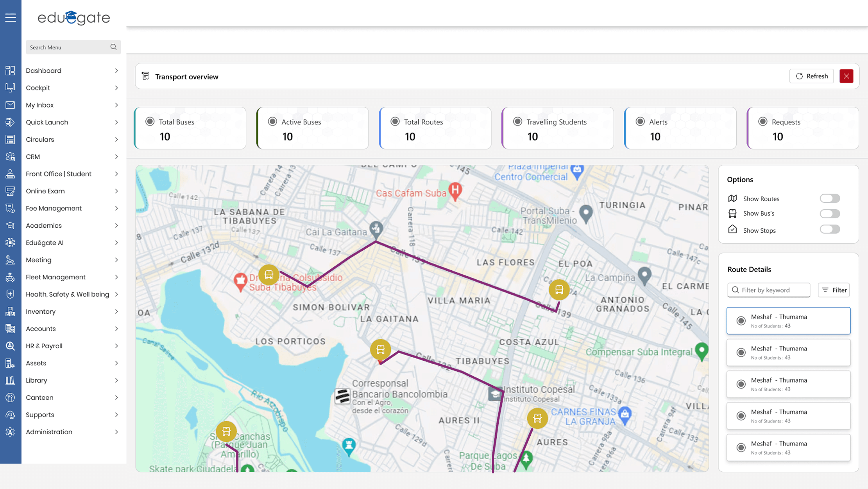Click the Academics graduation cap icon
Screen dimensions: 868x489
11,225
